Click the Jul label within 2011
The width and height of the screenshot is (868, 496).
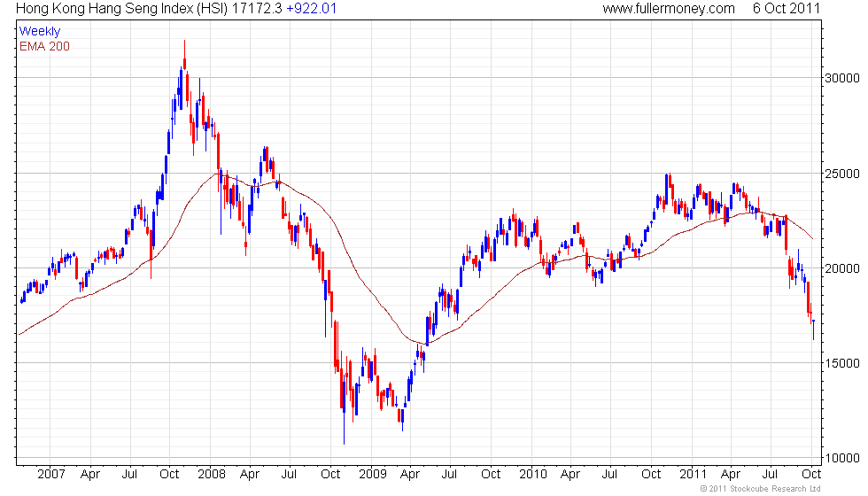(x=770, y=474)
